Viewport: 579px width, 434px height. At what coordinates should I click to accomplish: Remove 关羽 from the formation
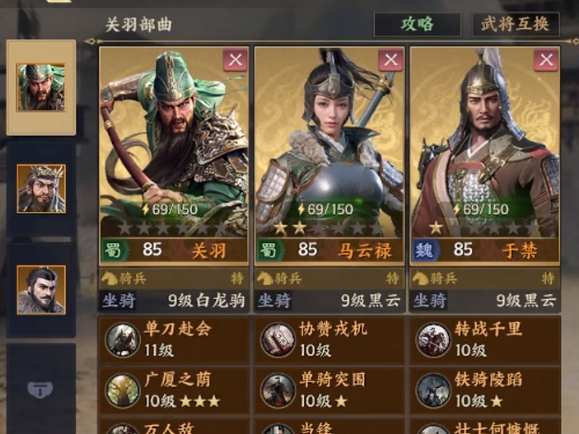(235, 60)
